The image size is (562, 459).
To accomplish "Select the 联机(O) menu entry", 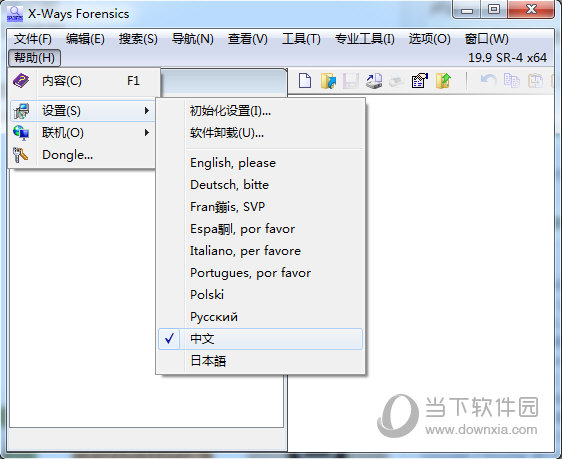I will pyautogui.click(x=83, y=133).
